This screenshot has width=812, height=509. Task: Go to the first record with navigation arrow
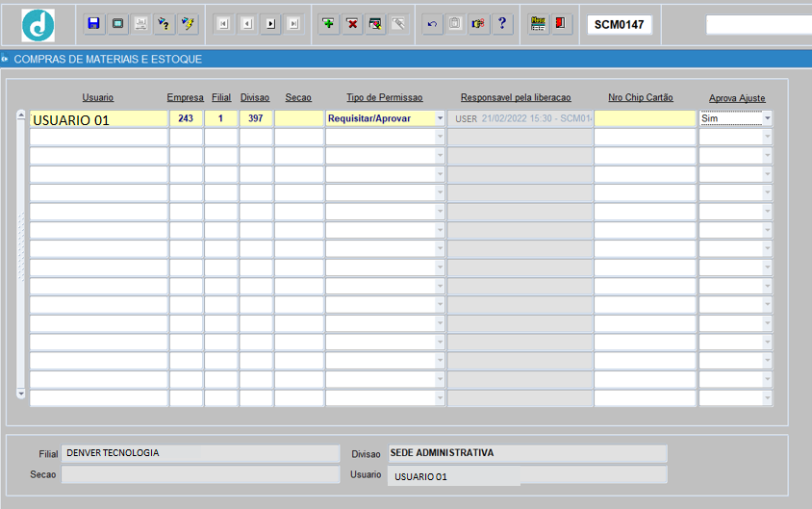pyautogui.click(x=223, y=24)
